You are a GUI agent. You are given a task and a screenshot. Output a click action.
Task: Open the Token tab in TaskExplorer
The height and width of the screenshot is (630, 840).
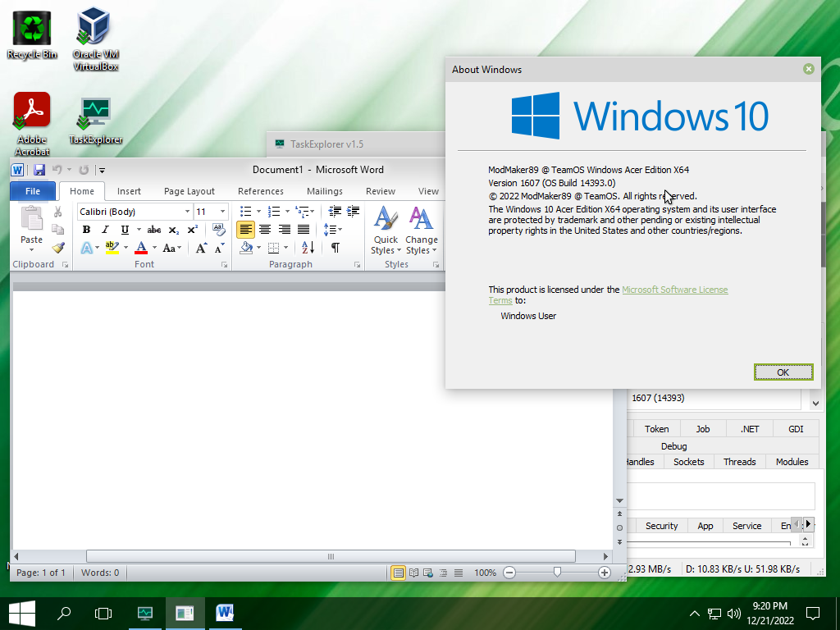click(657, 429)
